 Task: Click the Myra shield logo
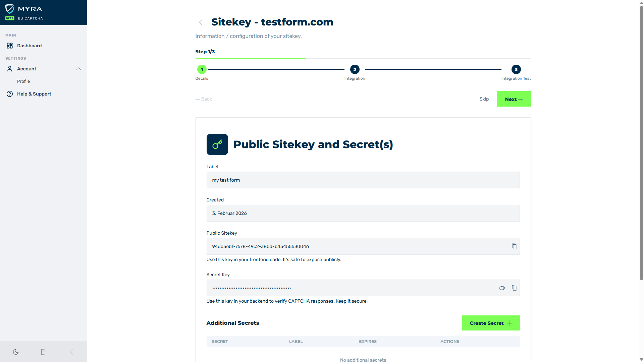point(10,9)
